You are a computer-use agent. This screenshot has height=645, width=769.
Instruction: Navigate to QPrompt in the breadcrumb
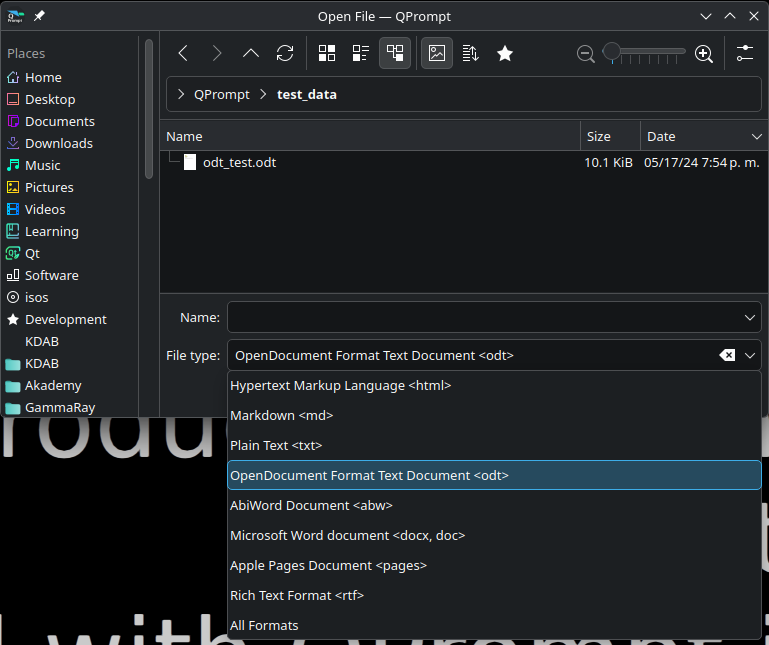click(x=221, y=95)
